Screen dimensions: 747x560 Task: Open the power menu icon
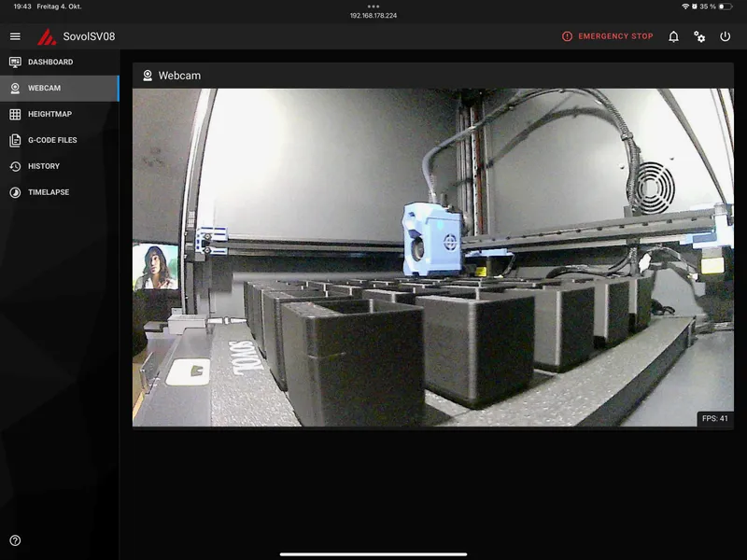tap(726, 36)
